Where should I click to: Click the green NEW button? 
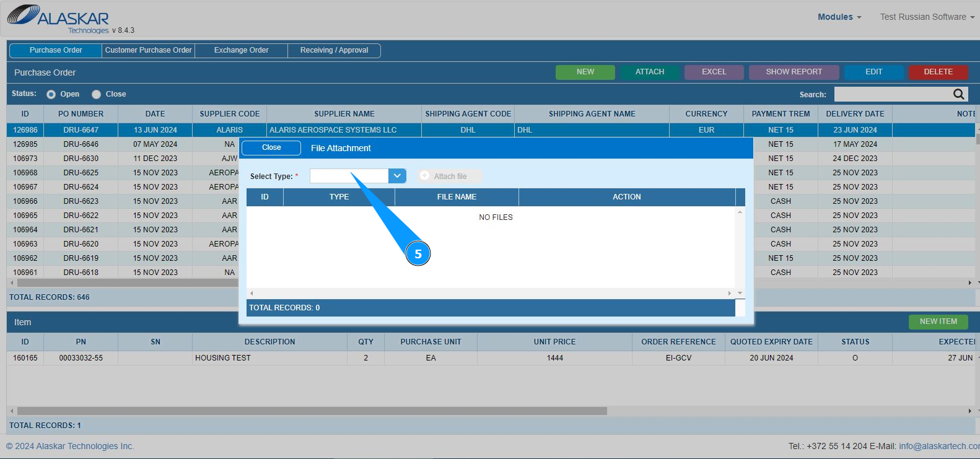point(585,72)
